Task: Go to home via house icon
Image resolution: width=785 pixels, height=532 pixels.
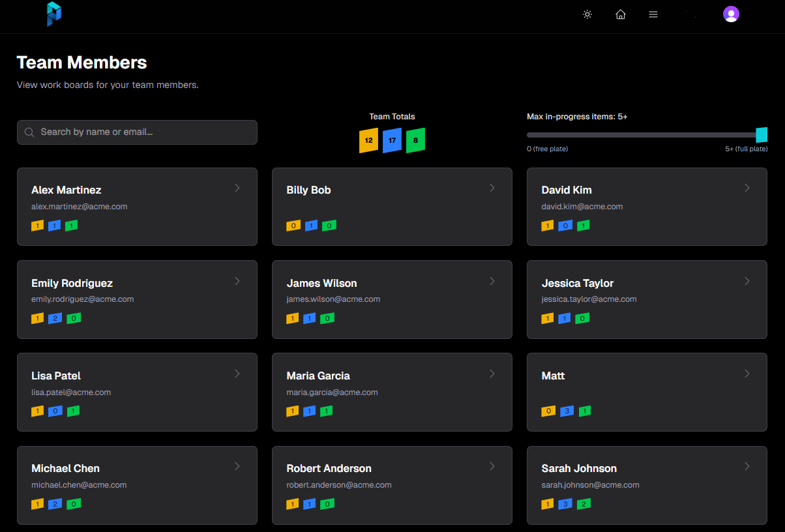Action: tap(621, 14)
